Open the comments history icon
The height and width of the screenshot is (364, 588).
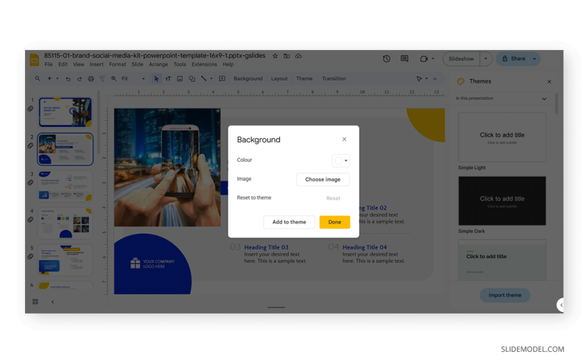404,59
